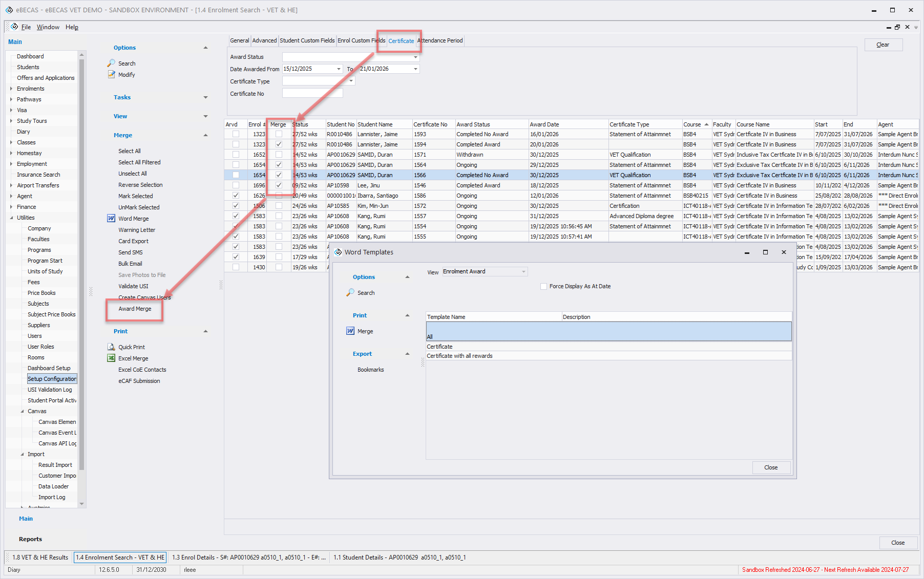Click the Clear button
Screen dimensions: 924x579
coord(883,45)
